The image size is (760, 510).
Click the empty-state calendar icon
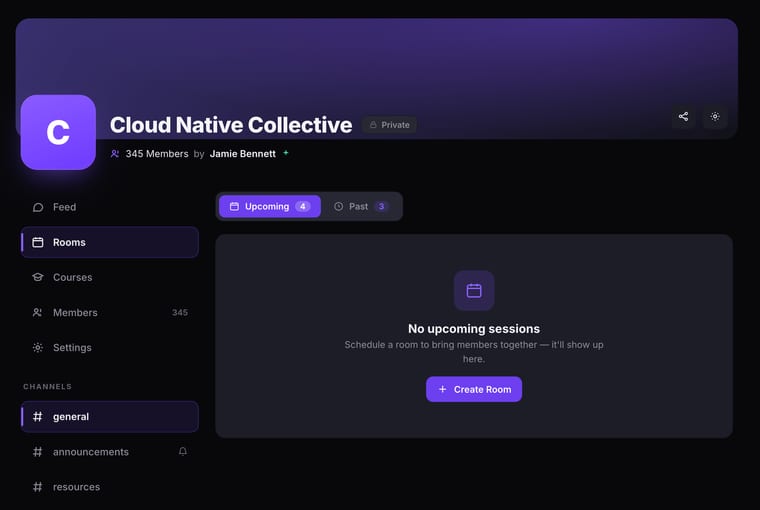[x=474, y=290]
